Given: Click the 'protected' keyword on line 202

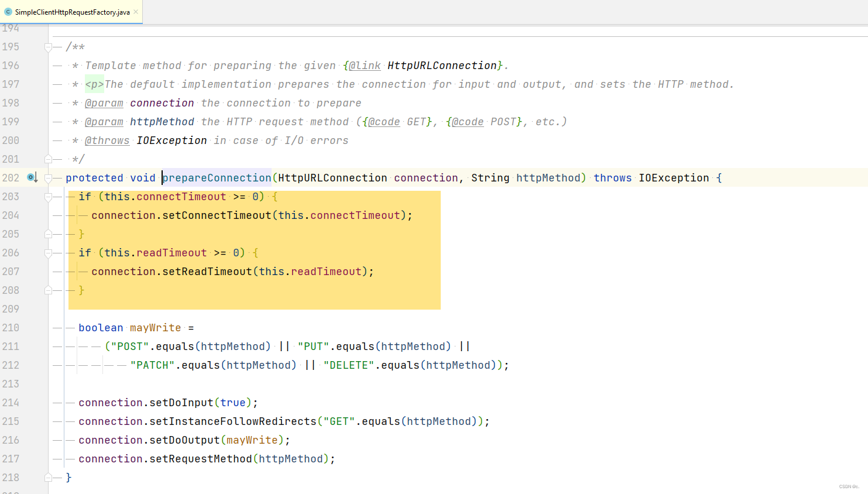Looking at the screenshot, I should click(94, 178).
